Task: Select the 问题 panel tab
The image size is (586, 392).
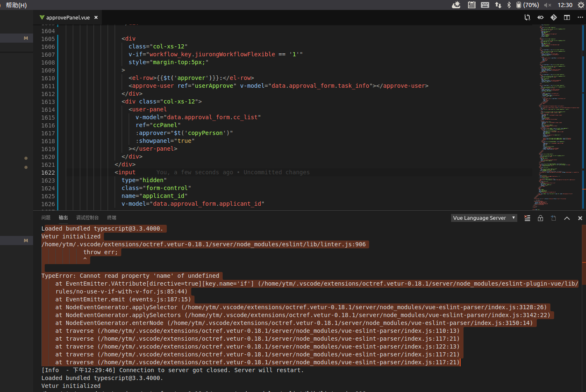Action: click(46, 217)
